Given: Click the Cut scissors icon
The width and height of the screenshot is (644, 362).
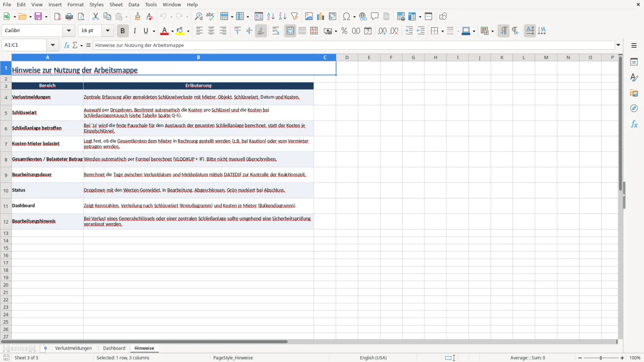Looking at the screenshot, I should coord(95,17).
